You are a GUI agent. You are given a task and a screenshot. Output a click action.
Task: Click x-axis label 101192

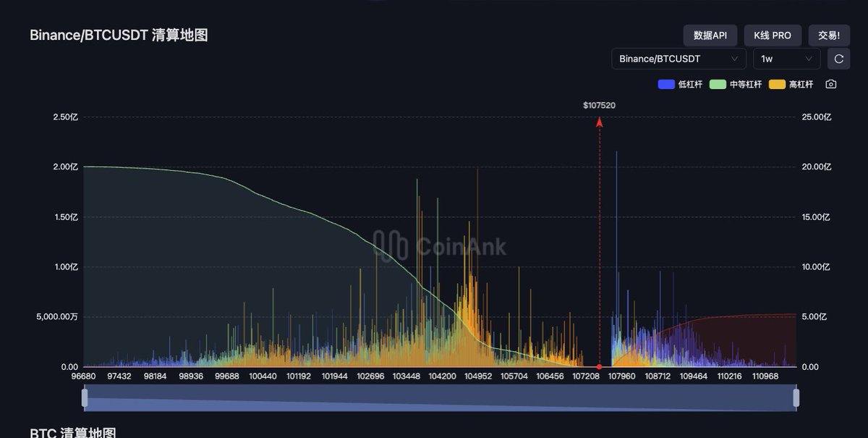point(299,376)
